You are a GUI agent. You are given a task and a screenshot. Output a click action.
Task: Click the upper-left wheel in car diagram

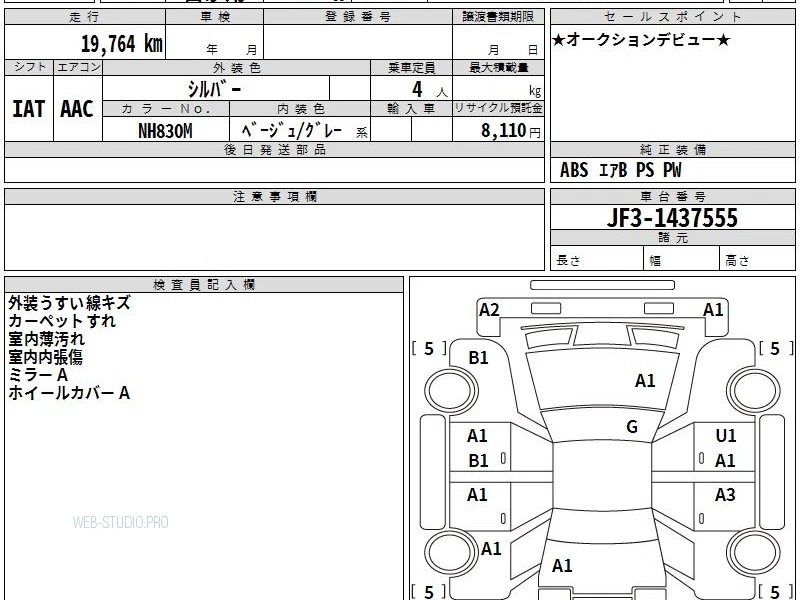coord(451,391)
